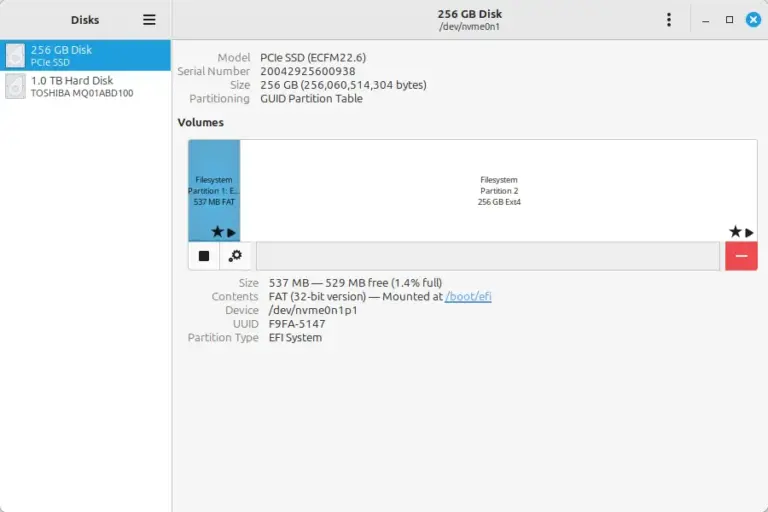The width and height of the screenshot is (768, 512).
Task: Open the Disks hamburger application menu
Action: point(149,20)
